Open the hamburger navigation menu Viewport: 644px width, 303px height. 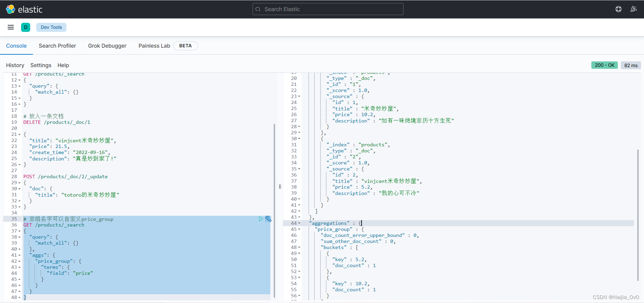coord(11,27)
